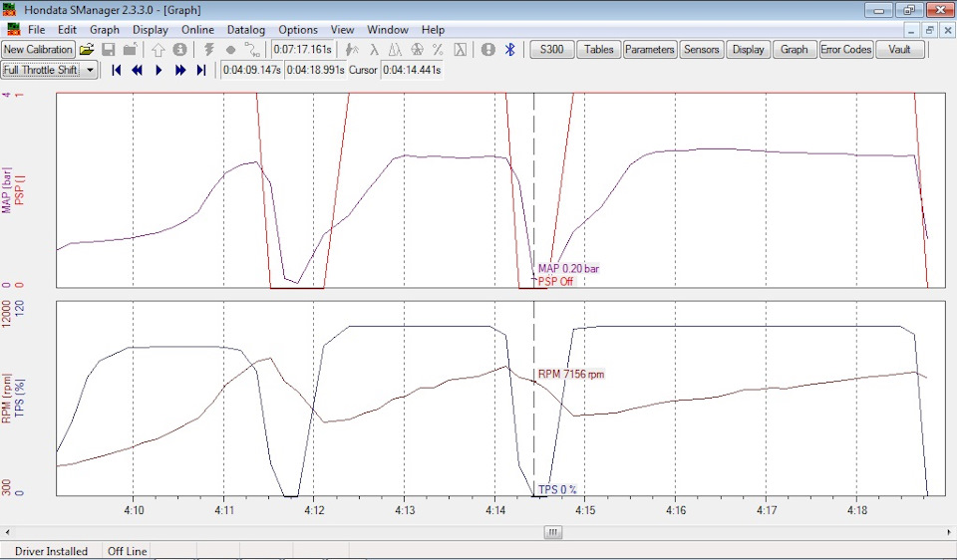
Task: Open the Window menu
Action: [388, 29]
